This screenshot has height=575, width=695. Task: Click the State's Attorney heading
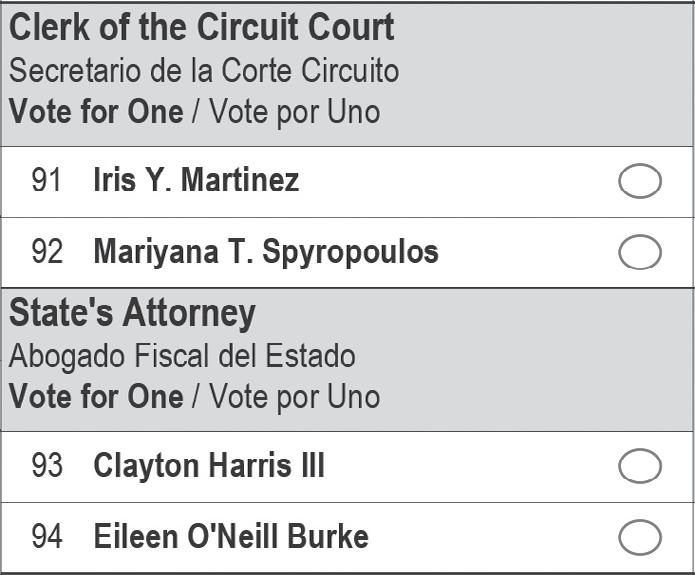(x=133, y=313)
